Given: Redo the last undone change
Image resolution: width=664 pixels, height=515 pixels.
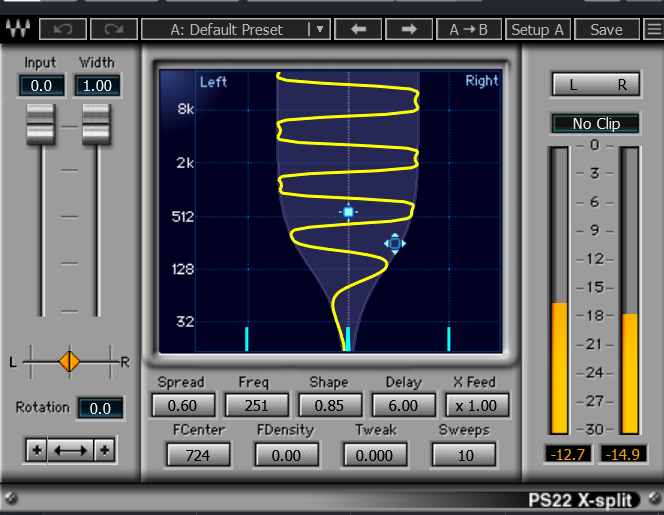Looking at the screenshot, I should coord(114,29).
